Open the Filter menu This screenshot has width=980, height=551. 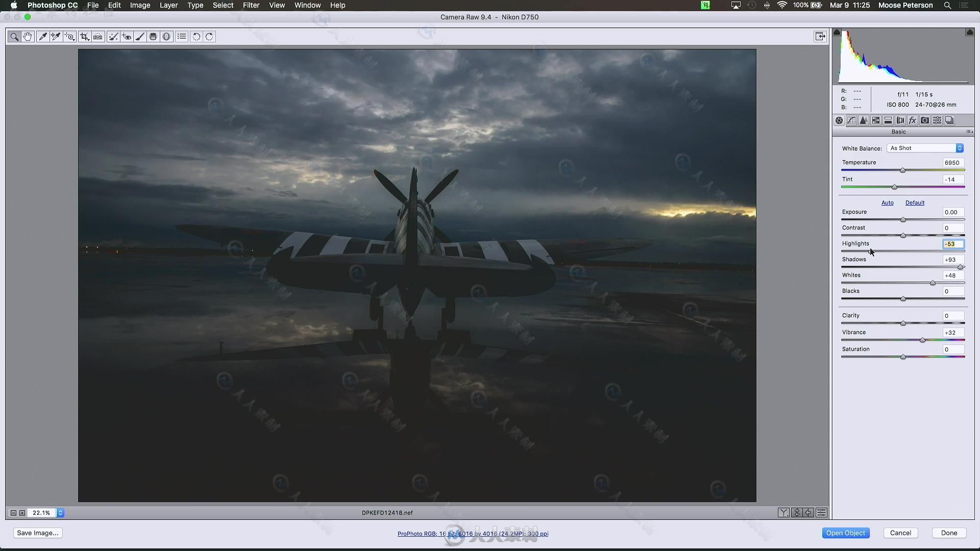251,5
